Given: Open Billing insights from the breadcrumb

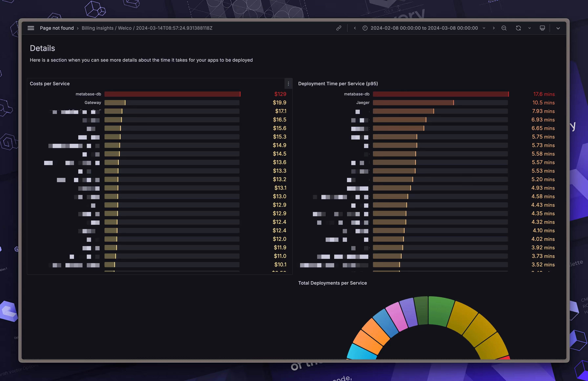Looking at the screenshot, I should pos(97,28).
